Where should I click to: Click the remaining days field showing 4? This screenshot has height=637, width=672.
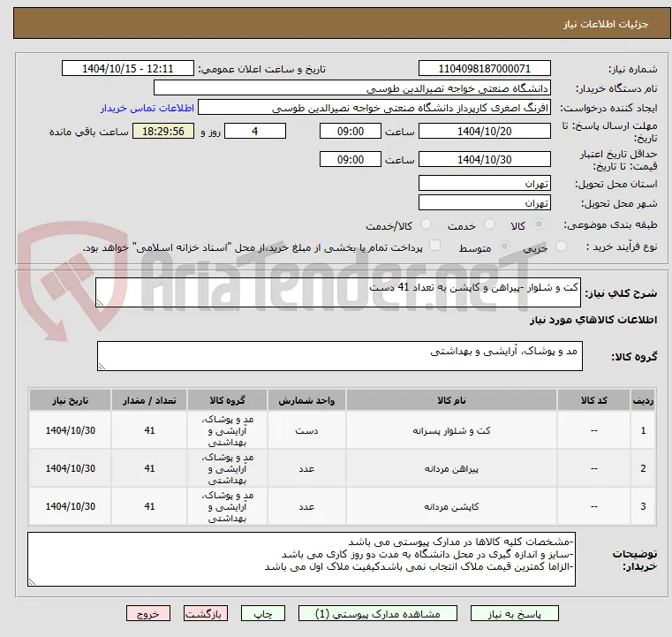pos(255,131)
